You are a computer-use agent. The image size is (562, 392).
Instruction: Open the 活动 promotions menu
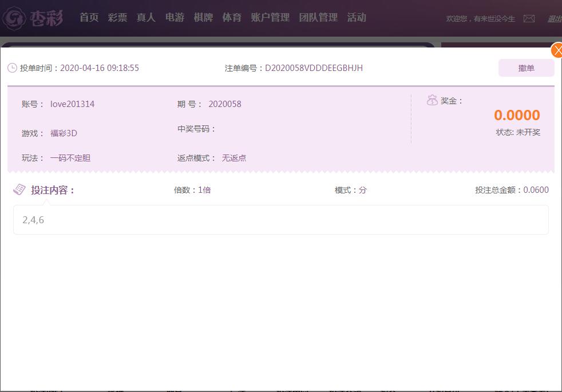click(x=357, y=17)
